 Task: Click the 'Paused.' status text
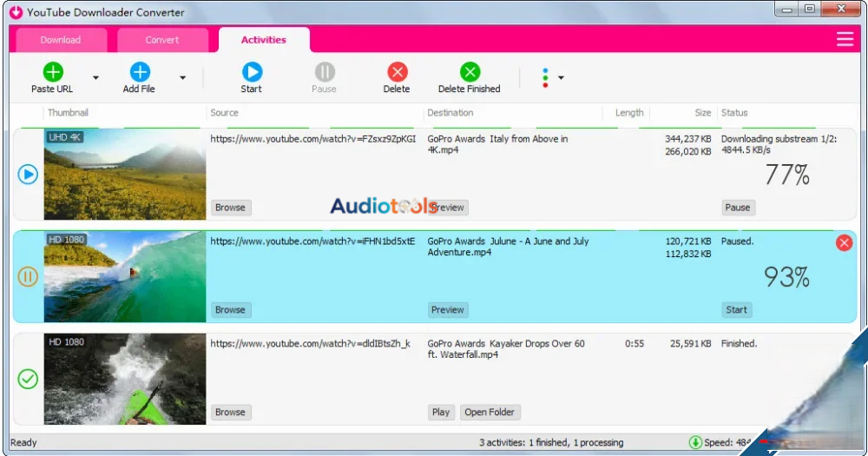737,241
